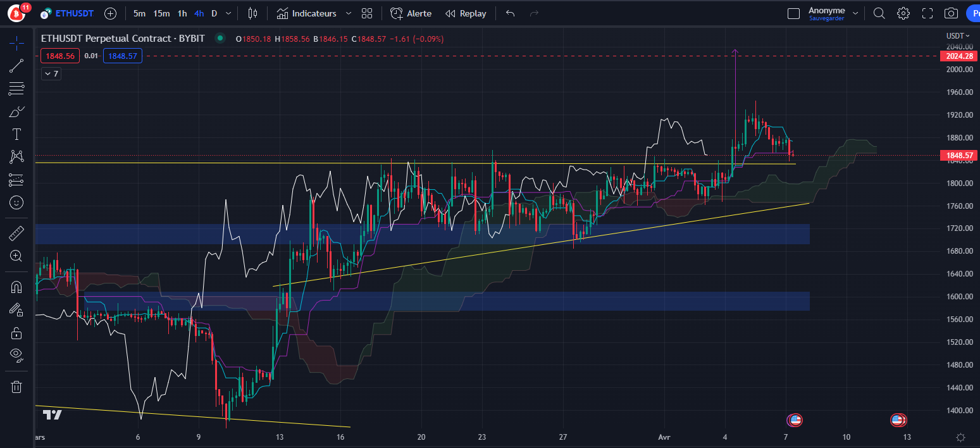Open chart settings gear icon
Image resolution: width=980 pixels, height=448 pixels.
pos(903,13)
